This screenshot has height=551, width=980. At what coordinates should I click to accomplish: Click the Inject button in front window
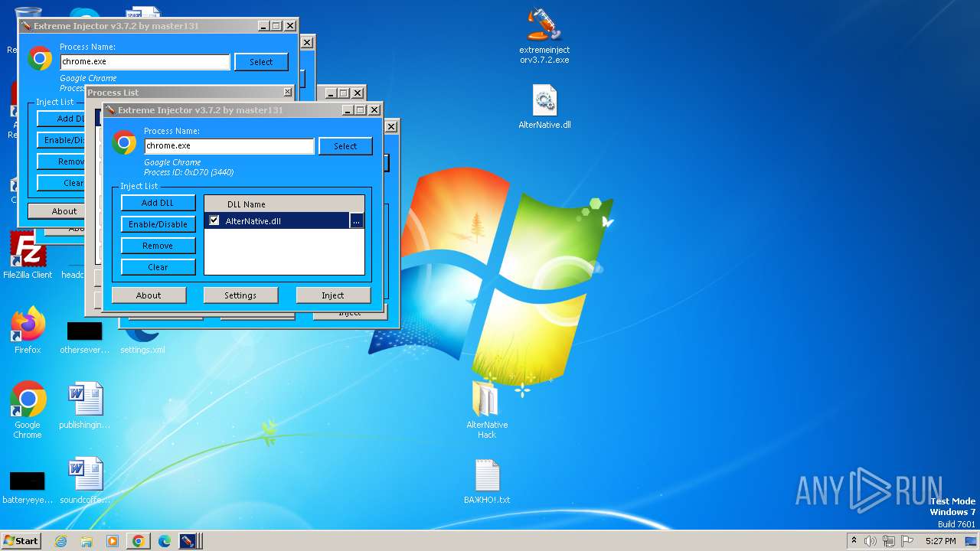click(333, 295)
